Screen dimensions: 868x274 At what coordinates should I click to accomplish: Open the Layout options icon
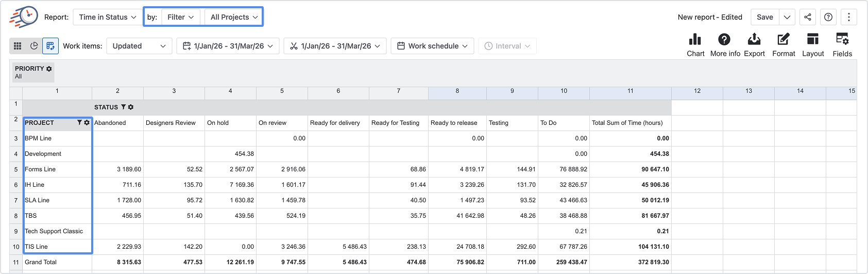tap(813, 40)
